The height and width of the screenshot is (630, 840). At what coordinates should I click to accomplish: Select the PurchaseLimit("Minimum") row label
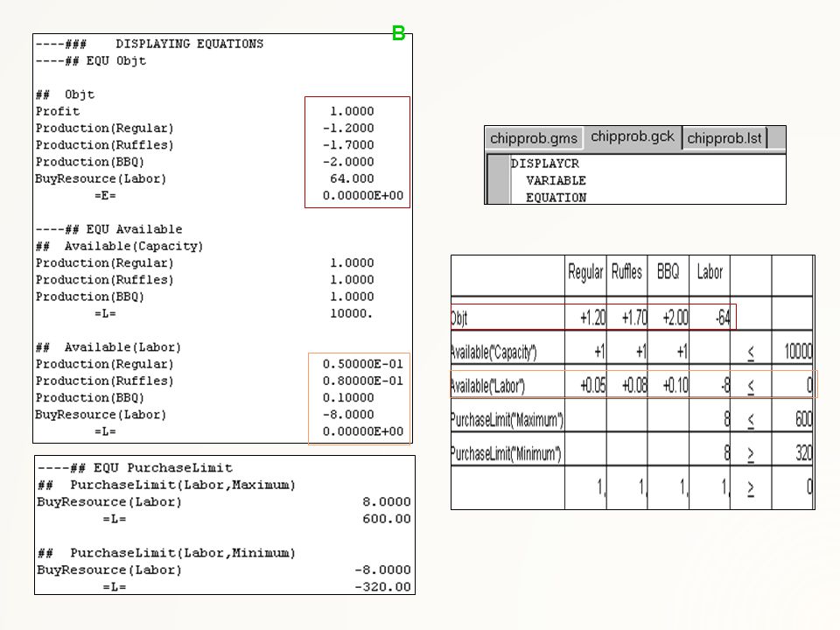(506, 454)
